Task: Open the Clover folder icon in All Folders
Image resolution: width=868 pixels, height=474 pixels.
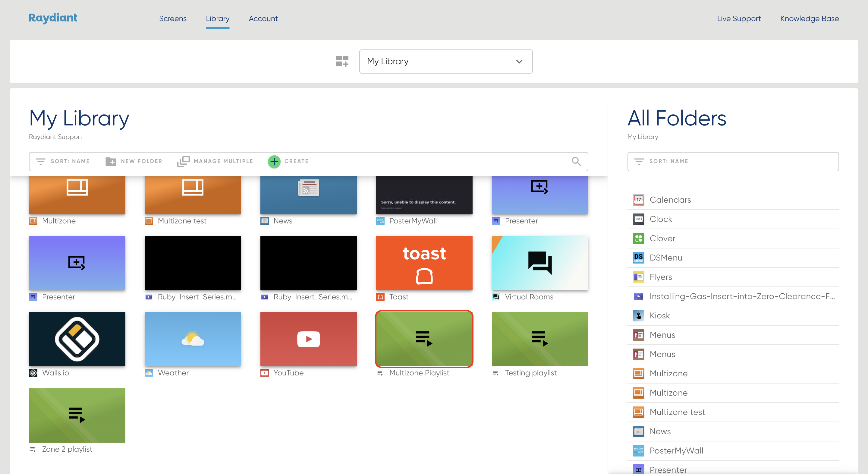Action: click(x=638, y=238)
